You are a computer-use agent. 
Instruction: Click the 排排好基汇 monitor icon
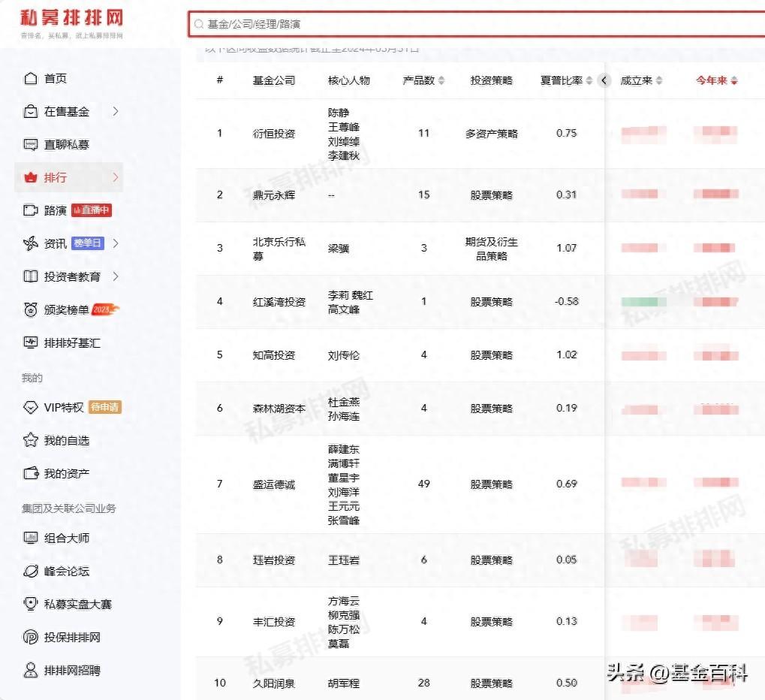30,342
